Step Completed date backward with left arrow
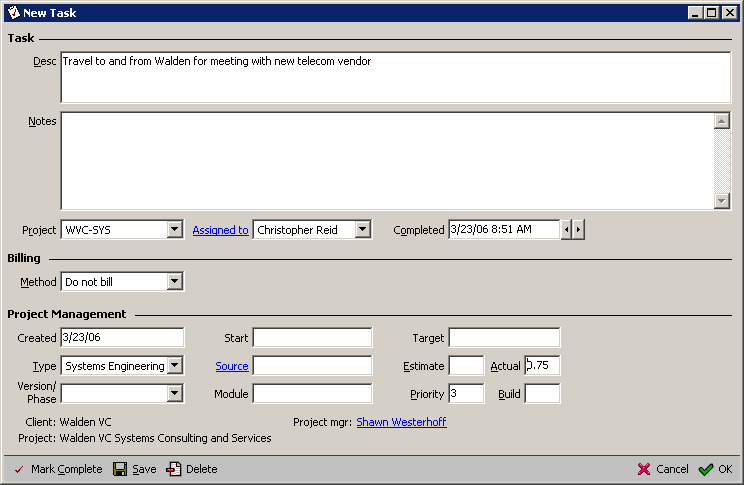Viewport: 744px width, 485px height. 566,230
